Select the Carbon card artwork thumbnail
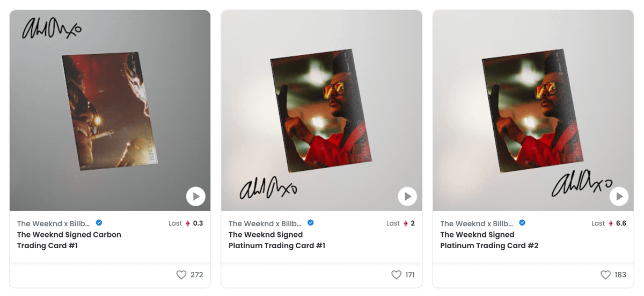 pyautogui.click(x=110, y=111)
